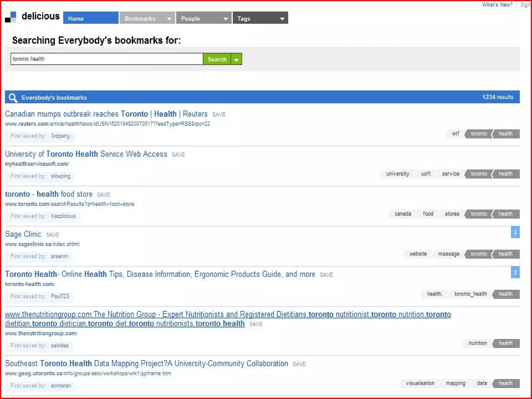Click the blue save count badge 2
Screen dimensions: 532x399
coord(515,272)
